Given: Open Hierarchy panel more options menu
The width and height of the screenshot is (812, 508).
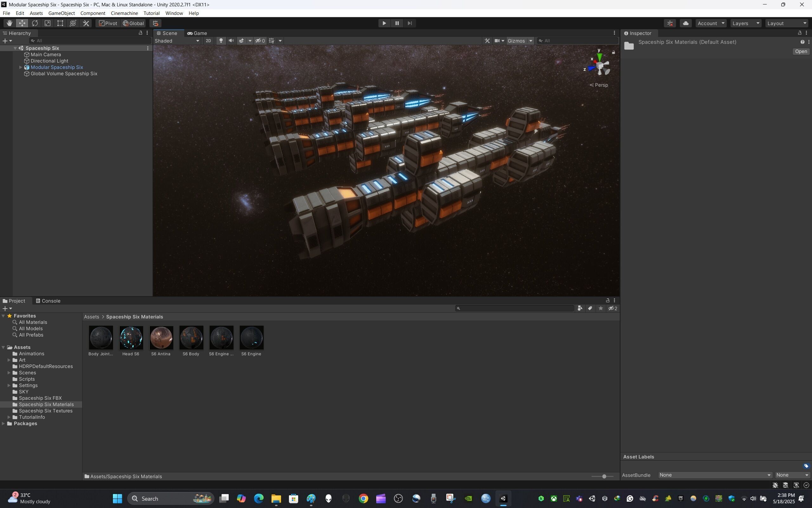Looking at the screenshot, I should click(x=147, y=33).
